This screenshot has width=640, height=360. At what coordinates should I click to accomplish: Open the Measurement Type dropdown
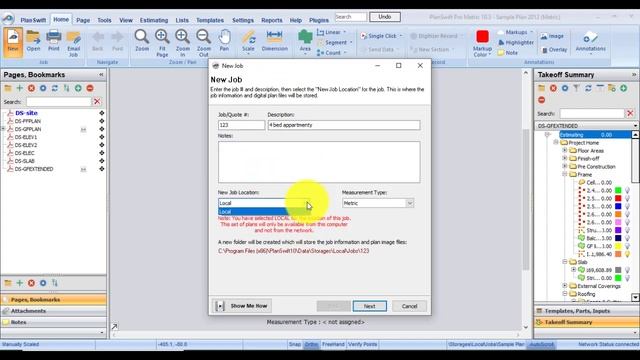[409, 203]
